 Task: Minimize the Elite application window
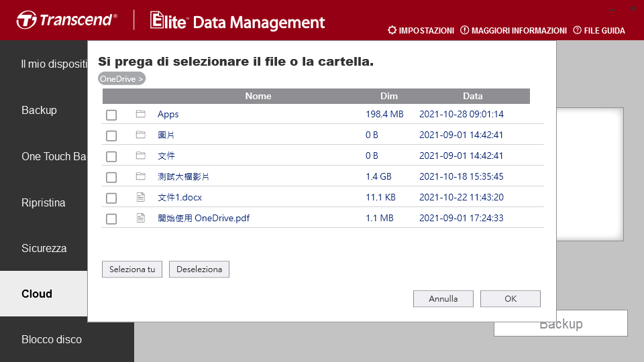coord(612,9)
